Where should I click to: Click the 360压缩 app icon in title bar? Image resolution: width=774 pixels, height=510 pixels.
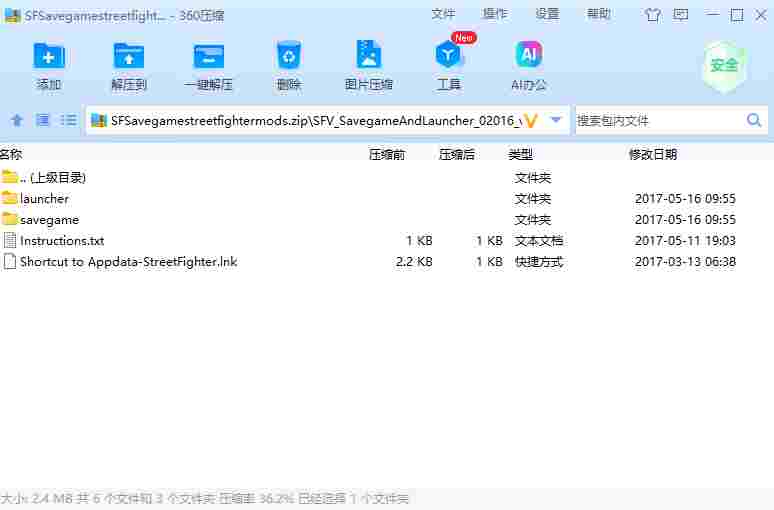[12, 15]
